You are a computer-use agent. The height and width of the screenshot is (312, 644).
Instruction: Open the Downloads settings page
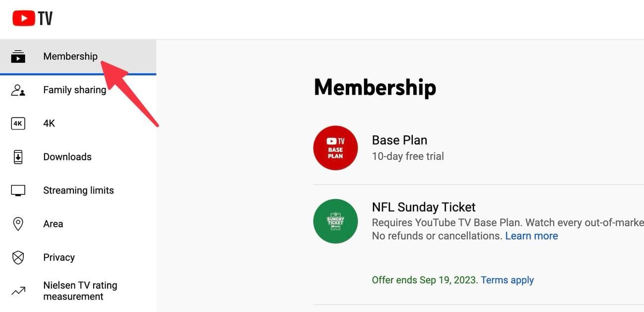click(x=67, y=157)
